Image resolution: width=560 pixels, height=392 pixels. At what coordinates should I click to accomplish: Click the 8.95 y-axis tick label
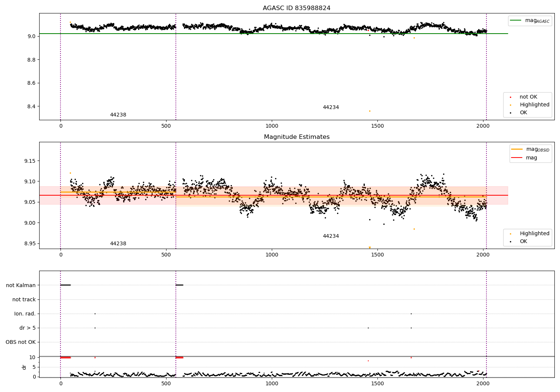[30, 243]
